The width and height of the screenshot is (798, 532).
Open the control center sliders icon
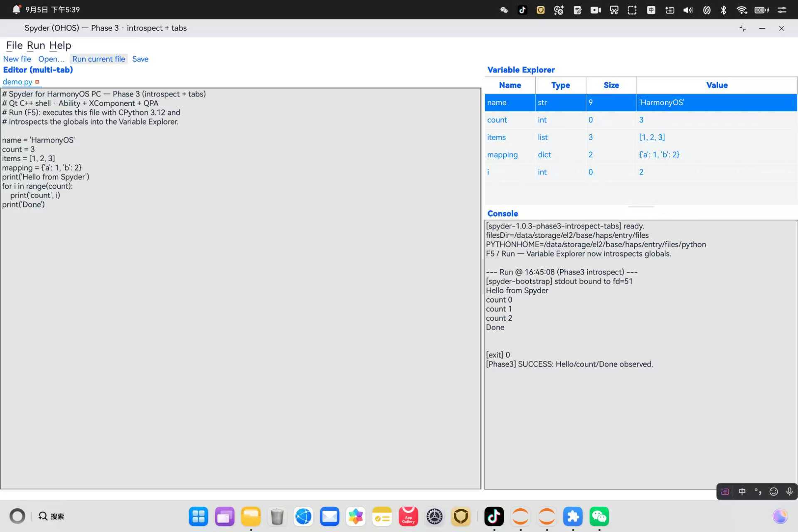click(782, 10)
